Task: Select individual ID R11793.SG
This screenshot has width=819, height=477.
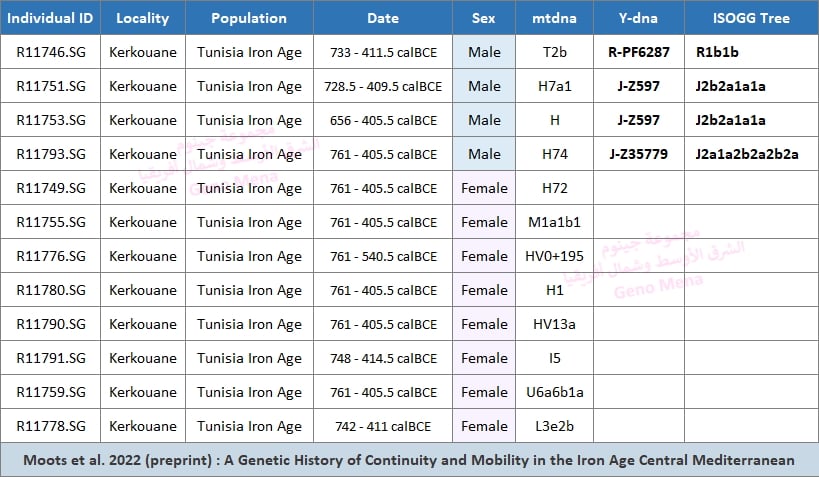Action: coord(51,154)
